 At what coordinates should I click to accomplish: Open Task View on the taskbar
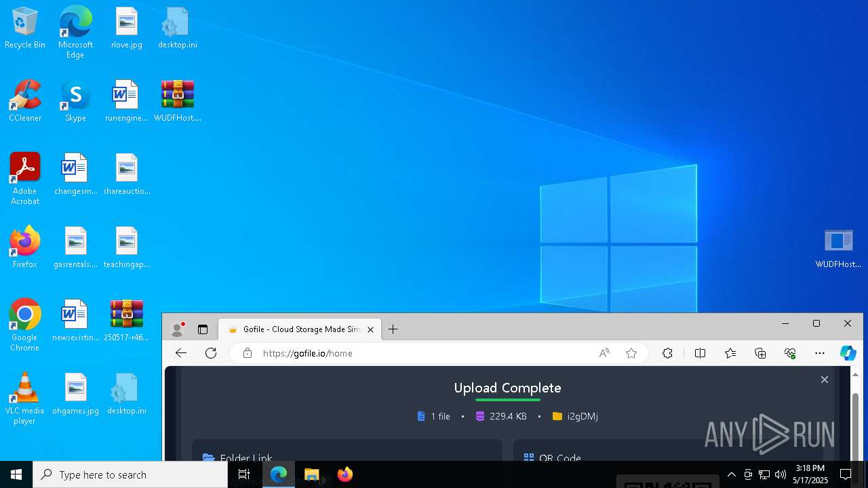pos(244,474)
